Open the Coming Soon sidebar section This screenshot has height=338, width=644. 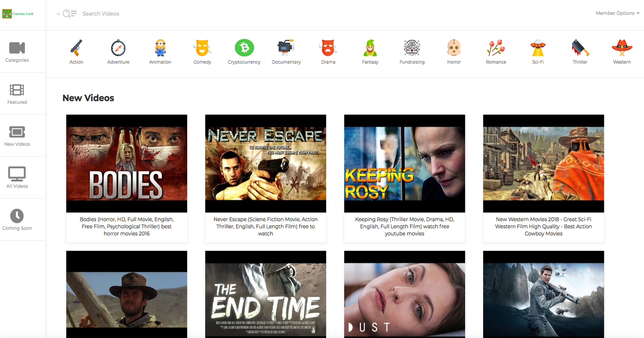(x=17, y=220)
